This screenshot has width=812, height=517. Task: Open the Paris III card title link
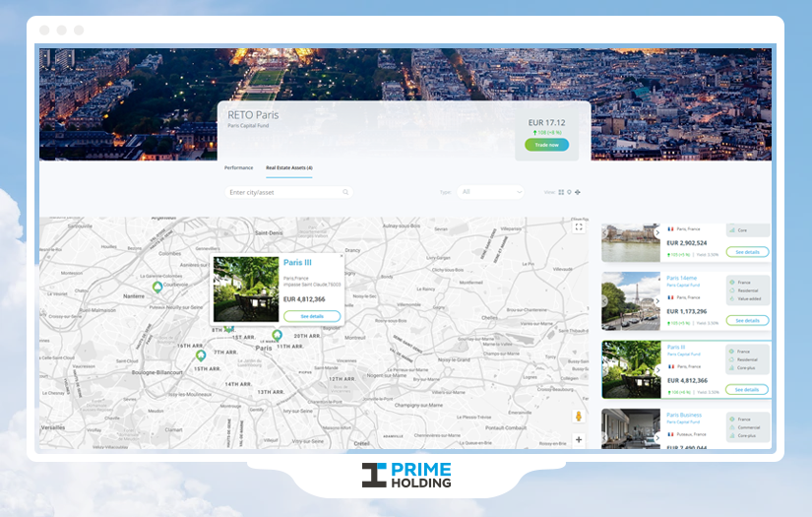click(676, 347)
